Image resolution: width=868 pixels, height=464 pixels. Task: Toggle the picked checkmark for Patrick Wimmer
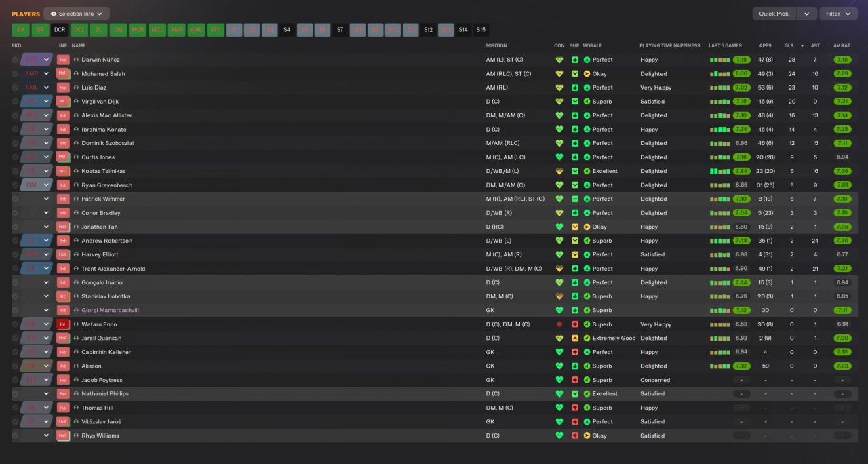coord(15,199)
